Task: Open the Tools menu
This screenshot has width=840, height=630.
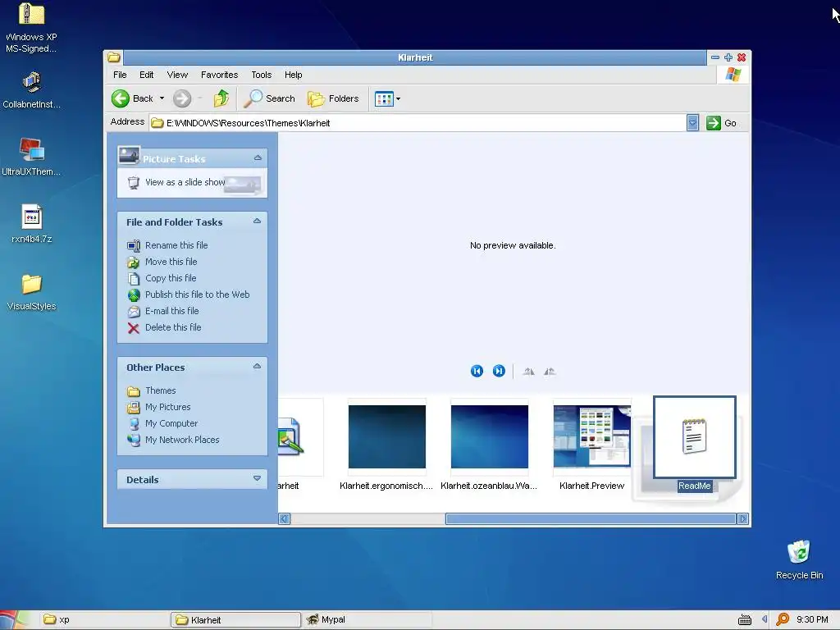Action: tap(262, 75)
